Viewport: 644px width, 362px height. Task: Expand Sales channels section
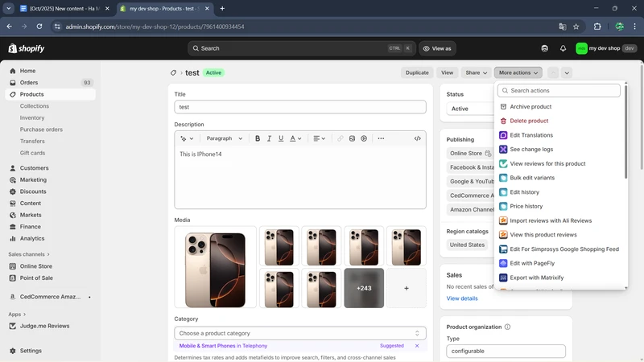click(x=29, y=254)
